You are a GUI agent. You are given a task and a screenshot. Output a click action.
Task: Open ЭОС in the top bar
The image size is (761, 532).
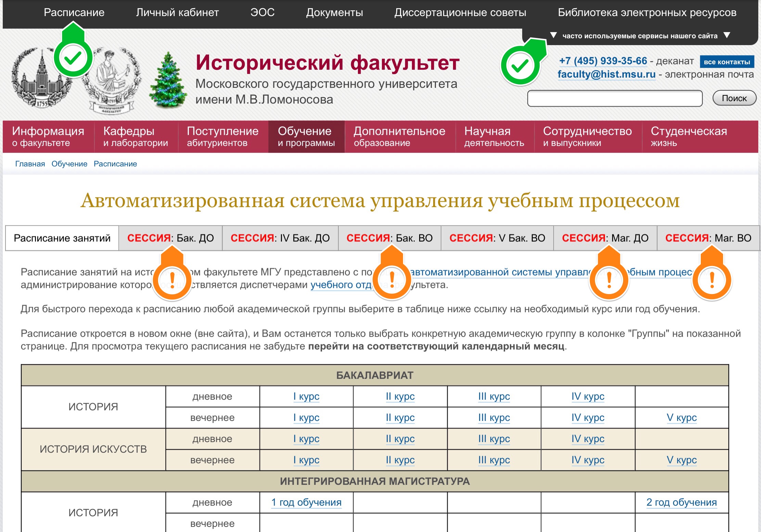coord(262,13)
